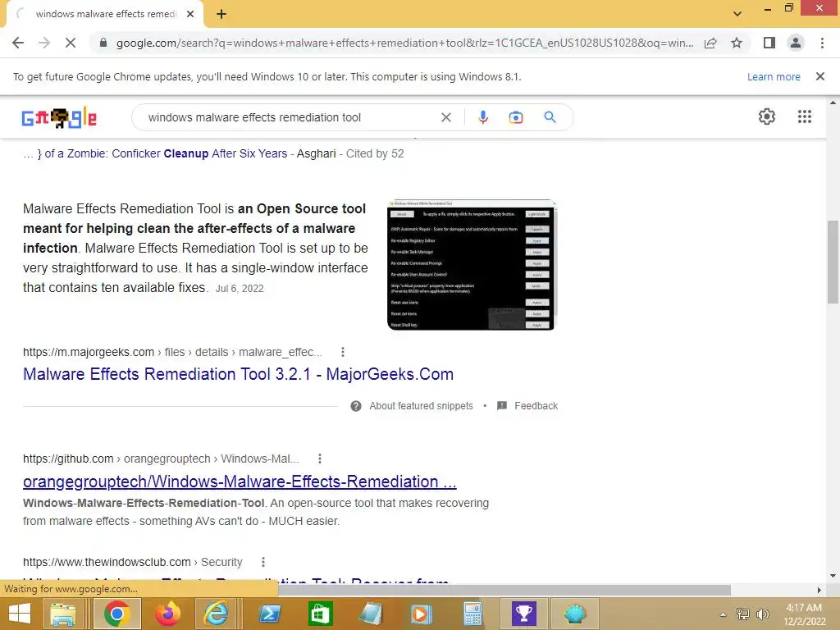The height and width of the screenshot is (630, 840).
Task: Open File Explorer from the taskbar
Action: click(62, 614)
